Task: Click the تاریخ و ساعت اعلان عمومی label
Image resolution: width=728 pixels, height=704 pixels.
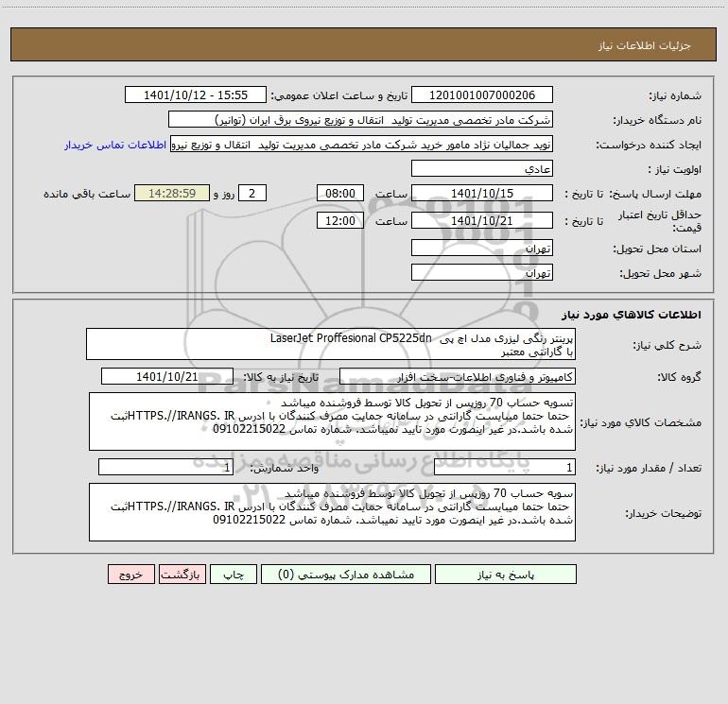Action: tap(339, 96)
